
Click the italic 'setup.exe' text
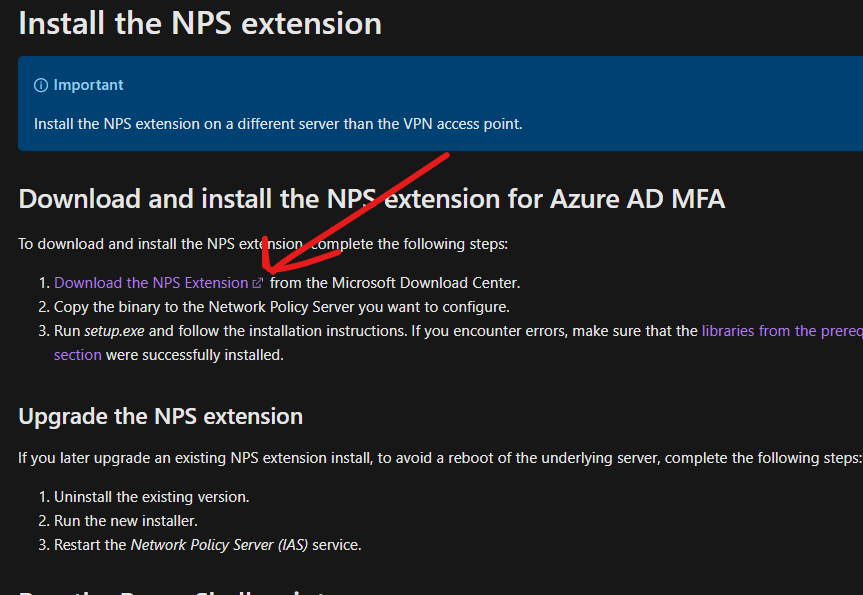pos(114,331)
